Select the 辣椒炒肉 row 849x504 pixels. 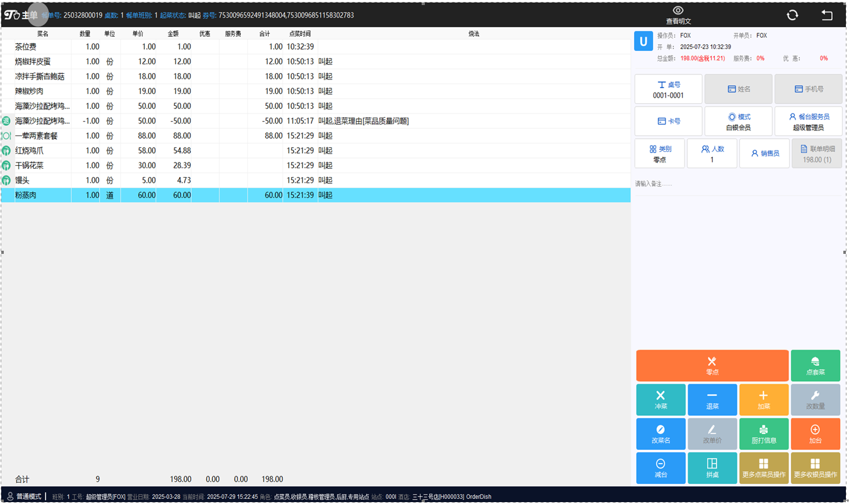pos(316,91)
